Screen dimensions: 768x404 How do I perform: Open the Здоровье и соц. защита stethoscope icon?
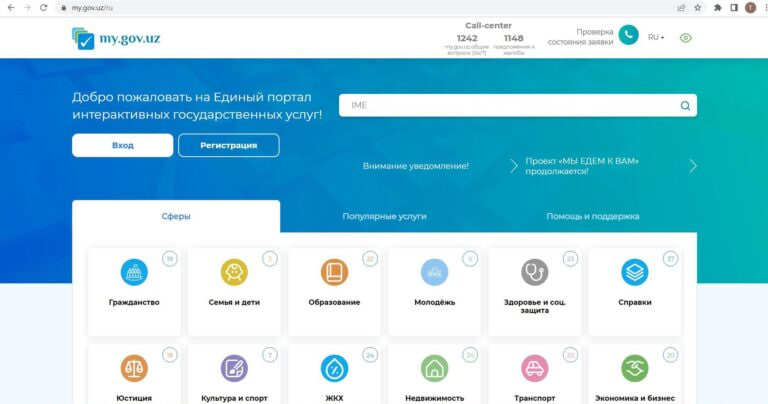[534, 272]
